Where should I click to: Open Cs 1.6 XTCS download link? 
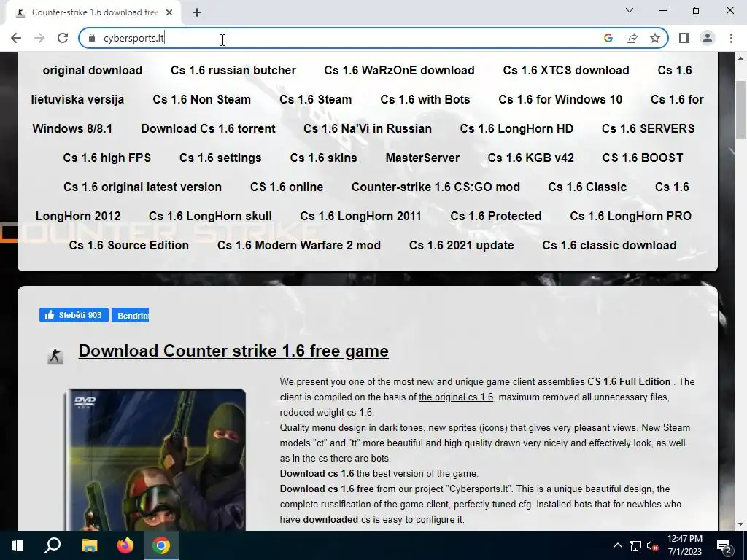566,71
